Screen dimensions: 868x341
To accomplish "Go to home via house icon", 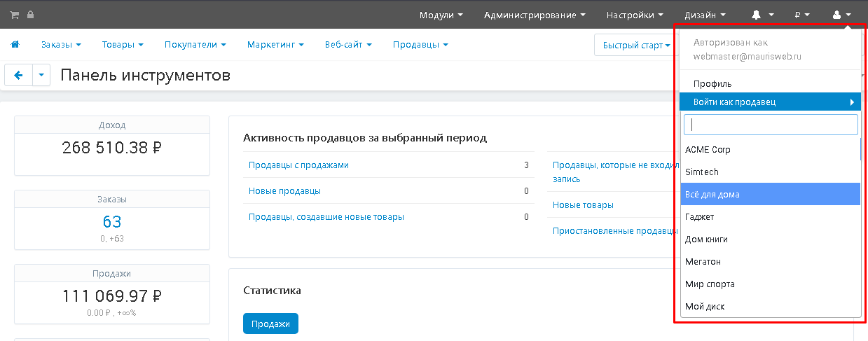I will pos(15,45).
